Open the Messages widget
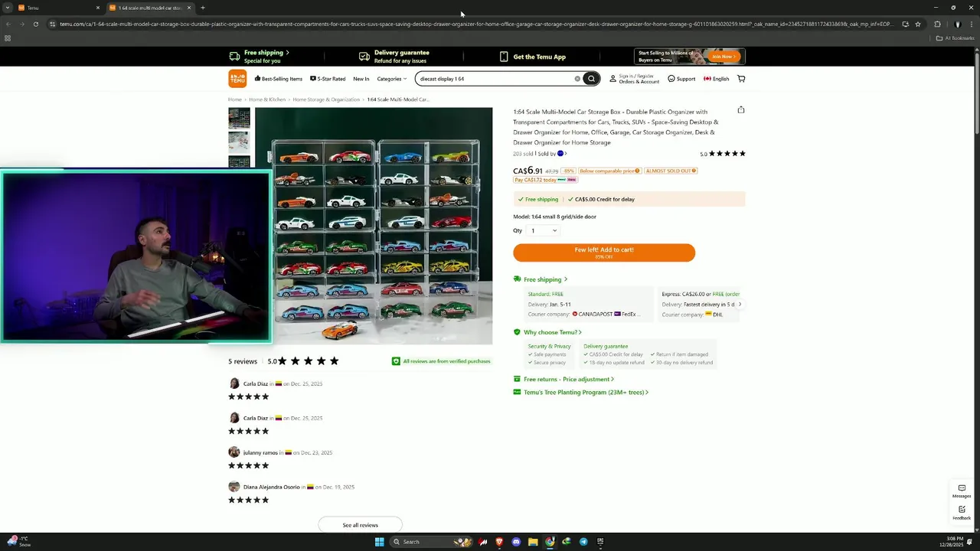The image size is (980, 551). point(962,491)
